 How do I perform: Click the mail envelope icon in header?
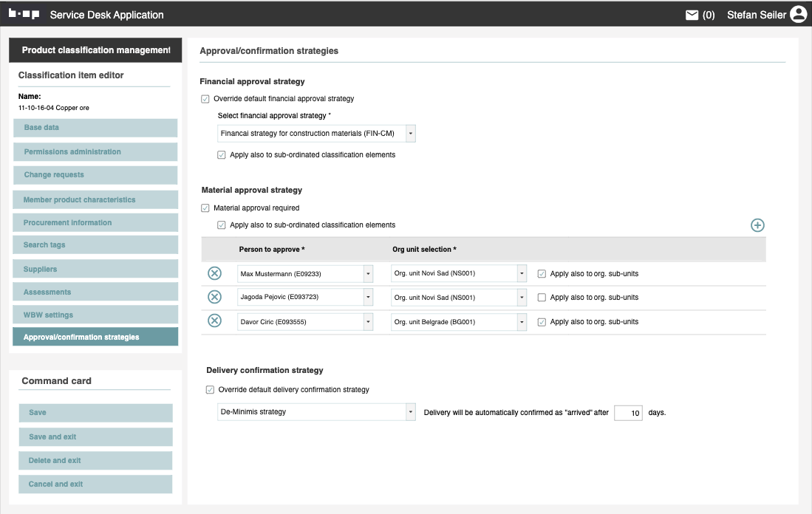692,15
